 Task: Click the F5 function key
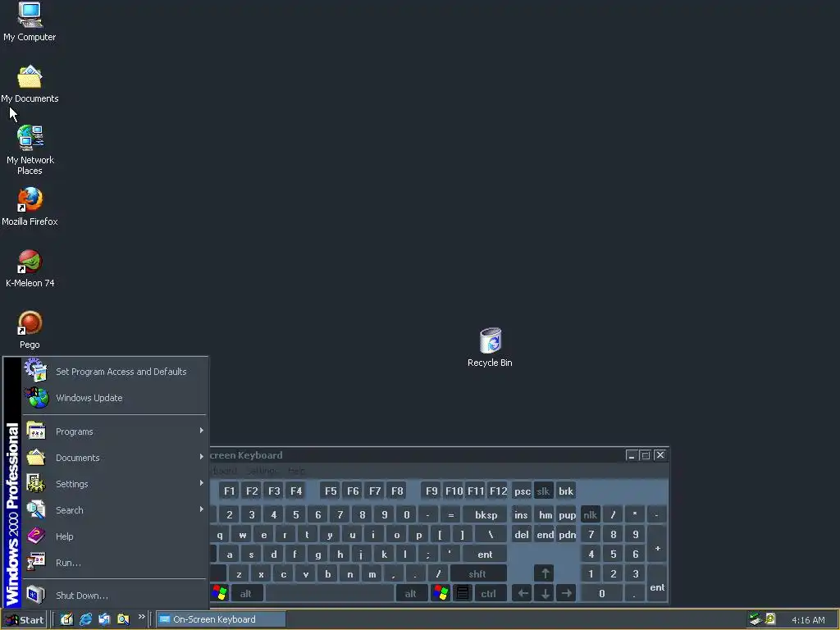tap(331, 491)
